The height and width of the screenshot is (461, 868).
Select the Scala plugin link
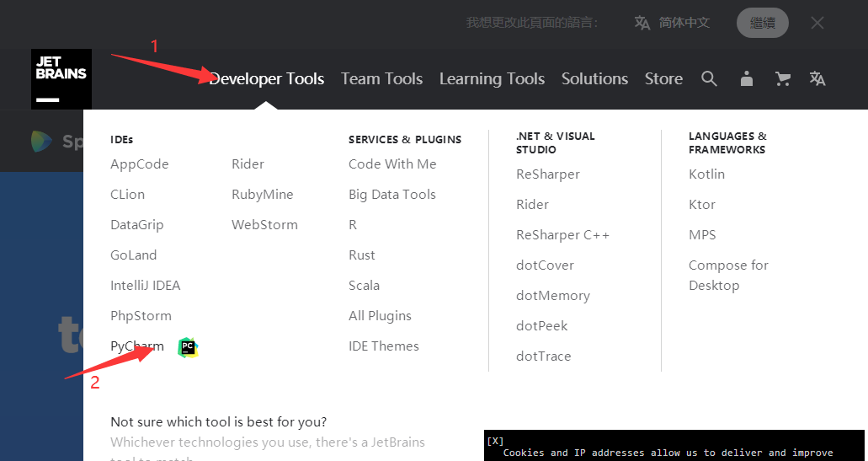click(365, 286)
